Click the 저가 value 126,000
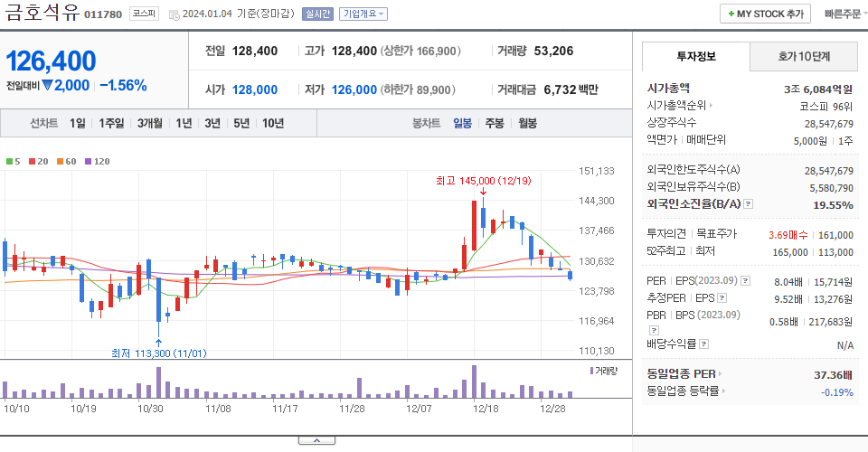Screen dimensions: 868x452 tap(354, 89)
